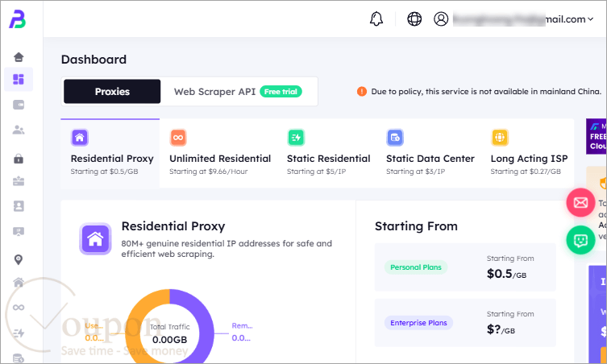607x364 pixels.
Task: Click the padlock icon in the sidebar
Action: [x=19, y=159]
